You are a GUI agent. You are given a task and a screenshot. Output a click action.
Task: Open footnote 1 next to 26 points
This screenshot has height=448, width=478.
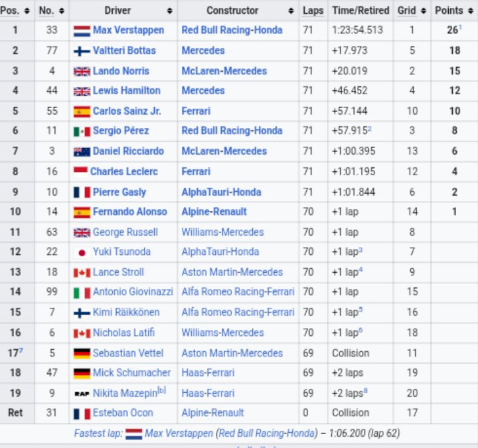tap(460, 28)
